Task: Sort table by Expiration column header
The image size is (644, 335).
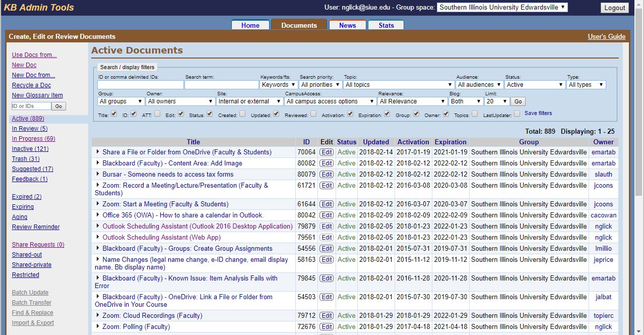Action: pos(450,142)
